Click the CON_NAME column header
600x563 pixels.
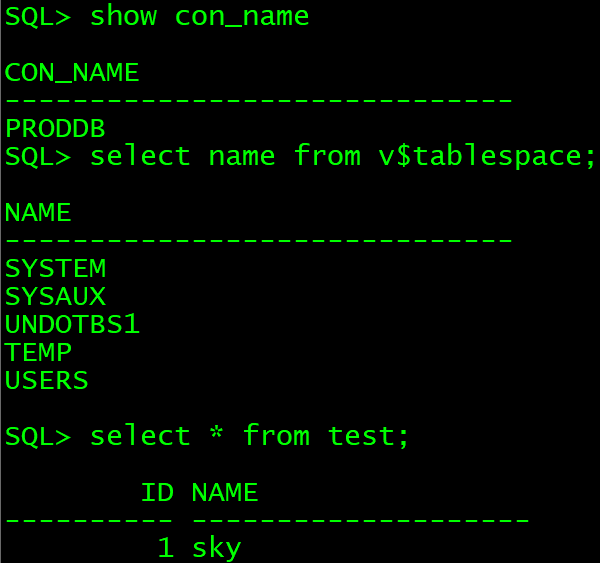point(72,73)
